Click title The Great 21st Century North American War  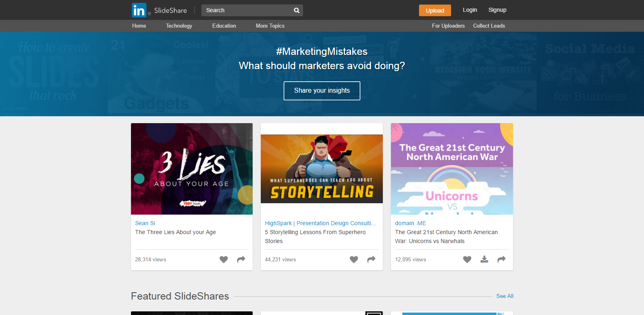pyautogui.click(x=446, y=237)
